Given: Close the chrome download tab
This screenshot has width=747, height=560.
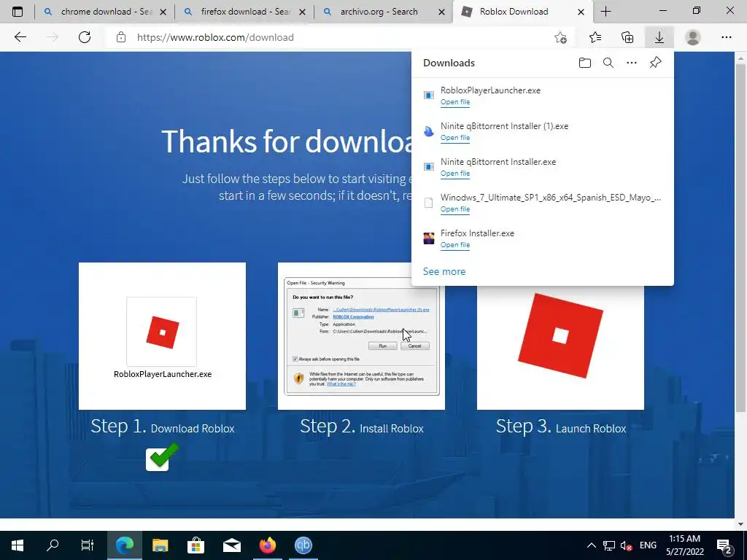Looking at the screenshot, I should 163,12.
